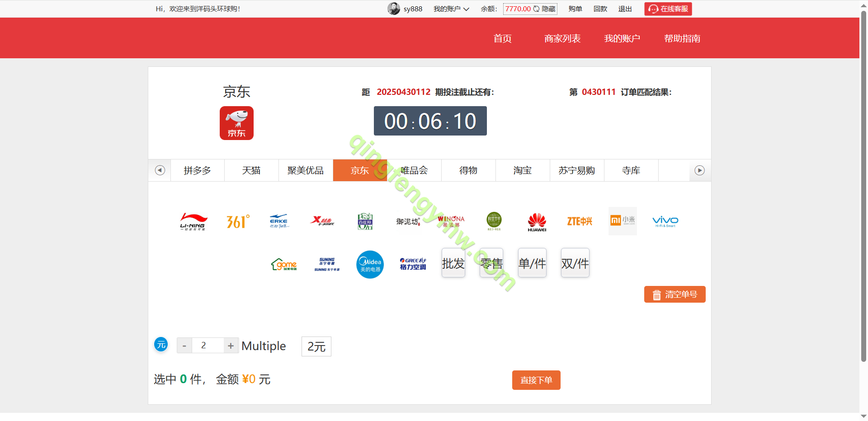868x421 pixels.
Task: Click the Li-Ning brand logo
Action: click(193, 221)
